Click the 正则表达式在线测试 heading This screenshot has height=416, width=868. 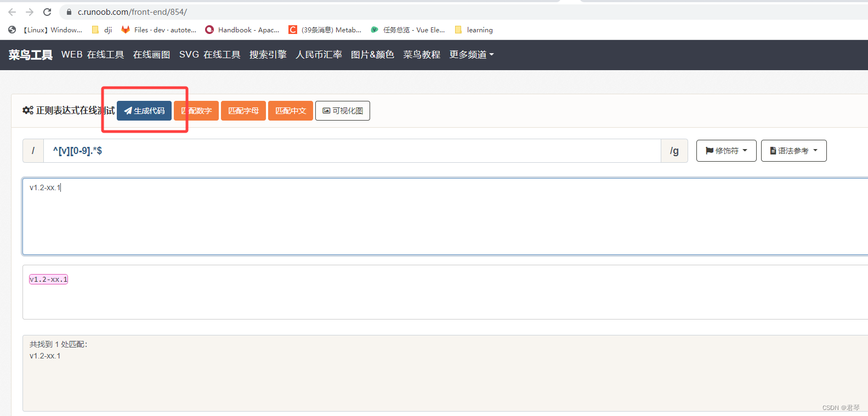click(x=75, y=110)
